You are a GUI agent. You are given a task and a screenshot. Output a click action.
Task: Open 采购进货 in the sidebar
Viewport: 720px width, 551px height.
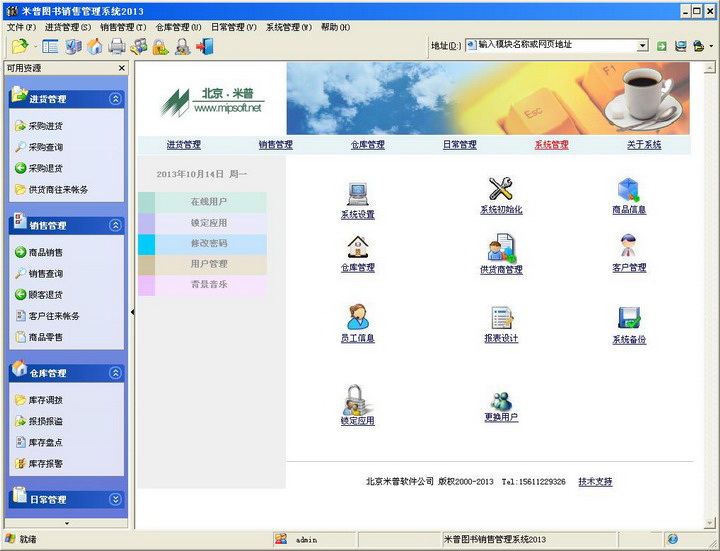[39, 126]
